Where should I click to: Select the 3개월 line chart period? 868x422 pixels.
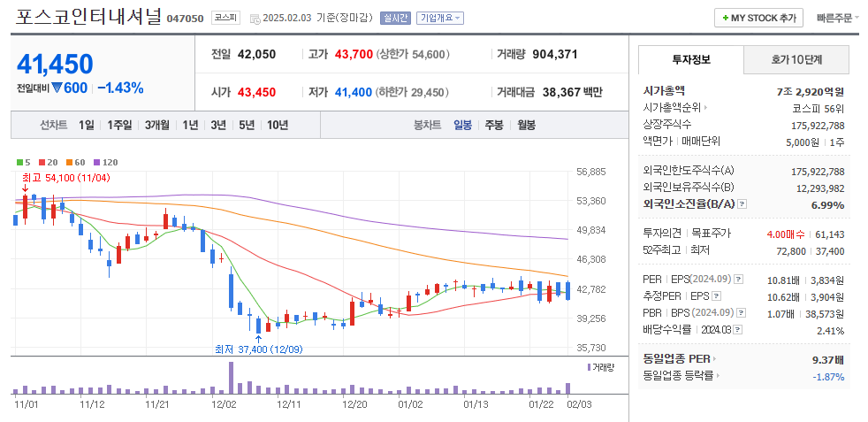click(x=156, y=125)
